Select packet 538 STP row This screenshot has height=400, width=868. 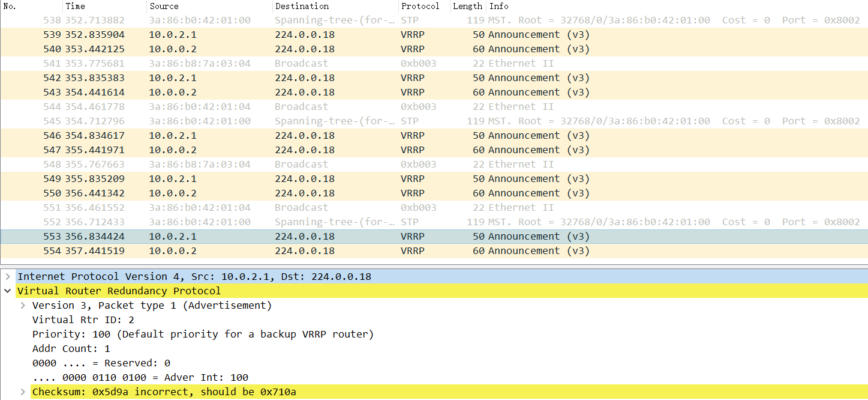(434, 20)
